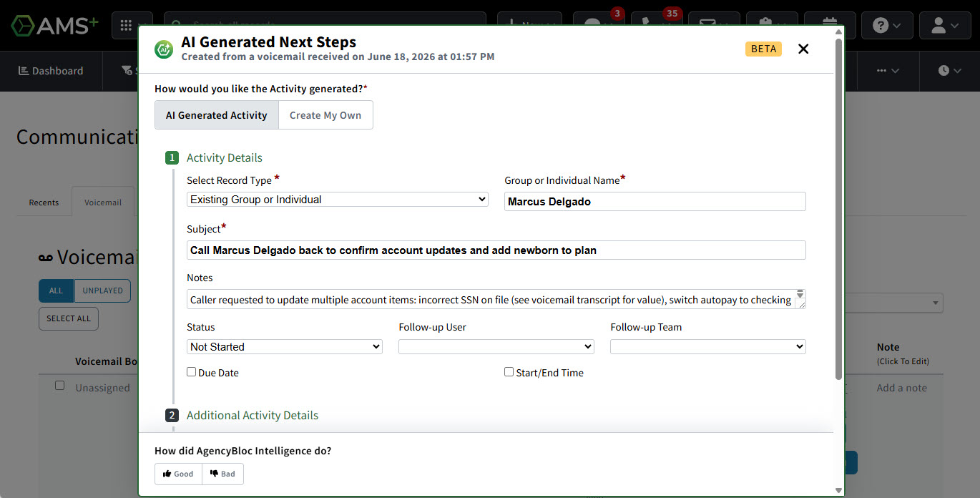Open the Follow-up User dropdown

click(496, 347)
